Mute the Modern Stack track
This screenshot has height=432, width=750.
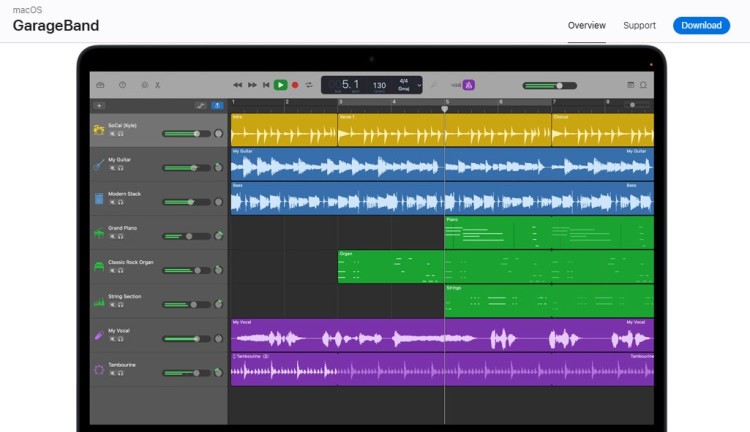point(112,202)
